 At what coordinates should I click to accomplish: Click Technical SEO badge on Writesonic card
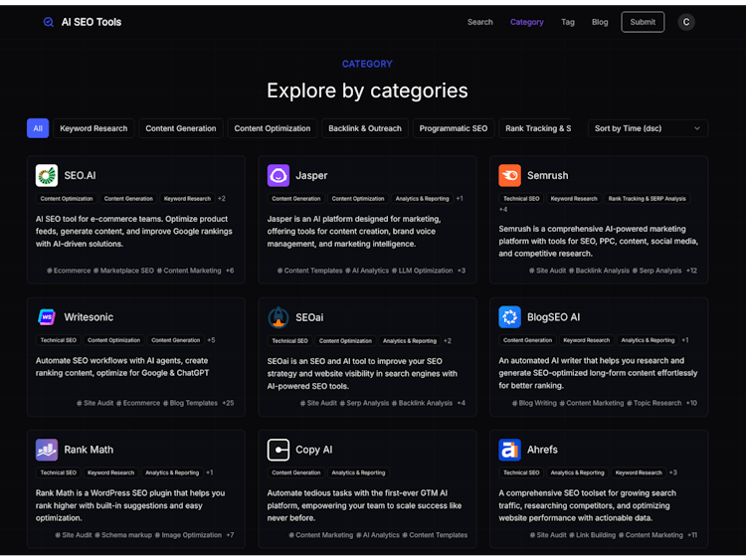click(x=58, y=340)
